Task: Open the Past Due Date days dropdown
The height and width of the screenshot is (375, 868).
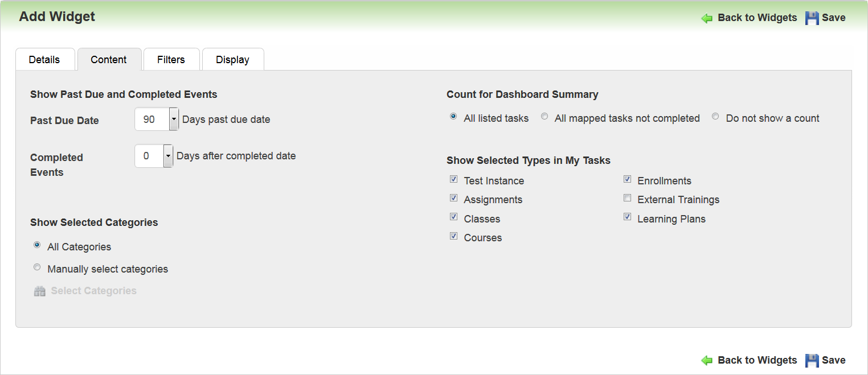Action: [174, 119]
